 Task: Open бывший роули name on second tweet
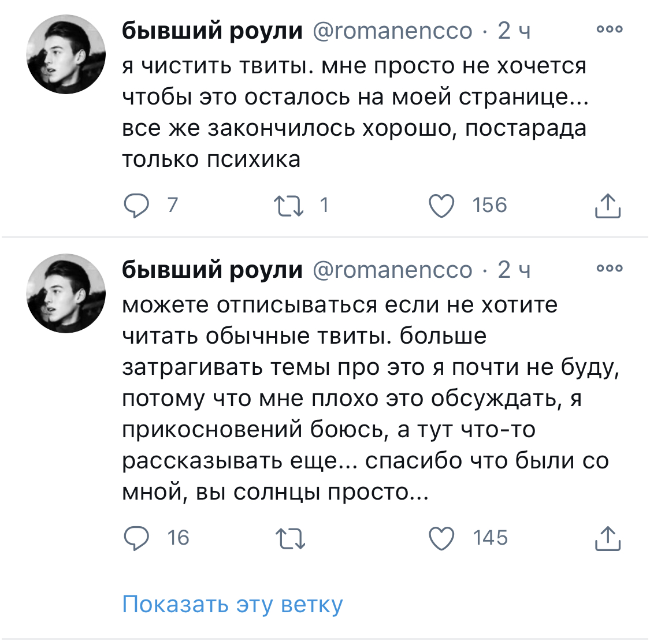[212, 270]
